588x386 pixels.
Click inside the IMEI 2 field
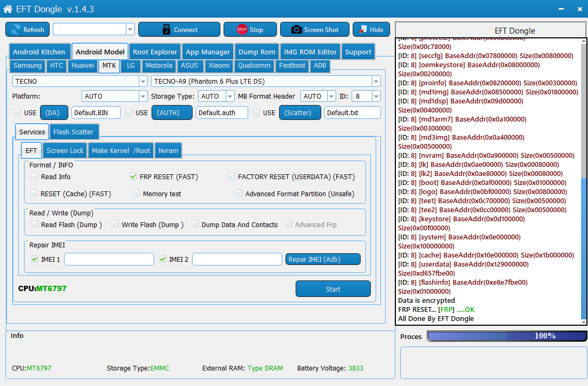[x=237, y=259]
